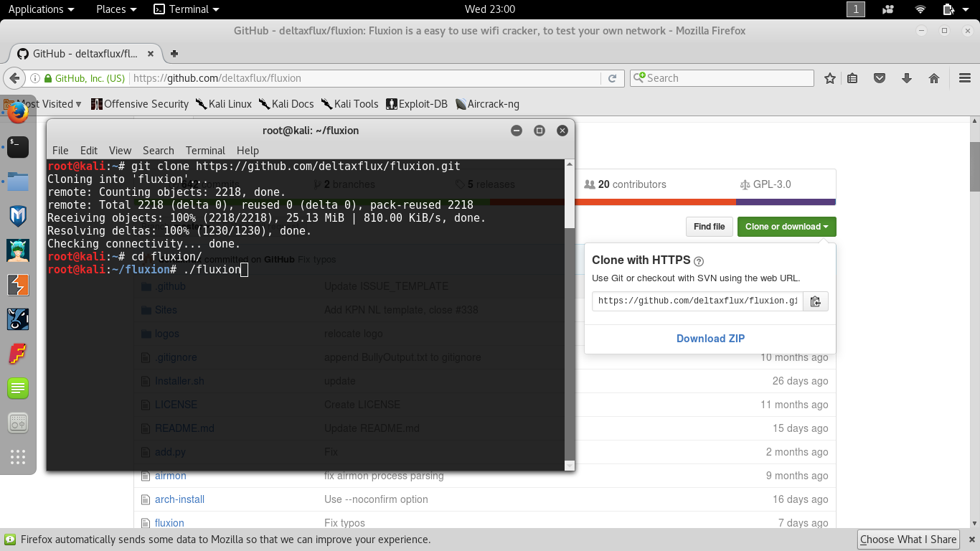This screenshot has width=980, height=551.
Task: Open Armitage anime-girl dock icon
Action: [18, 250]
